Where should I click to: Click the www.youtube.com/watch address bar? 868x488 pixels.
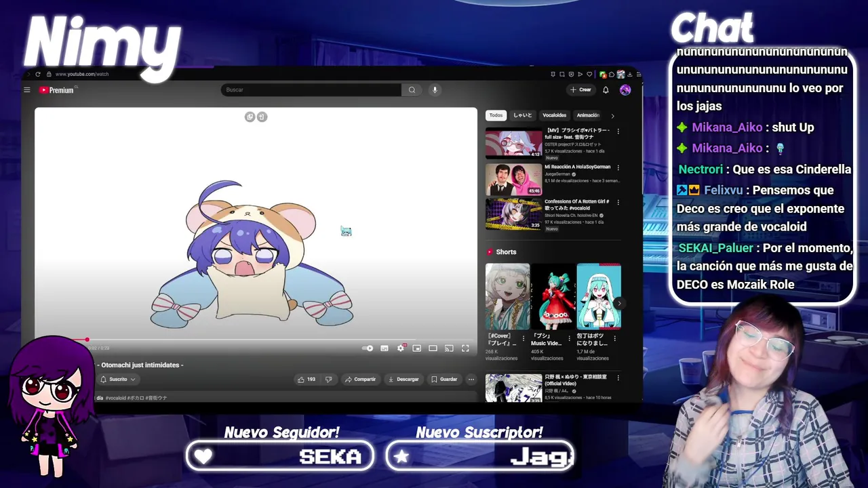coord(81,74)
